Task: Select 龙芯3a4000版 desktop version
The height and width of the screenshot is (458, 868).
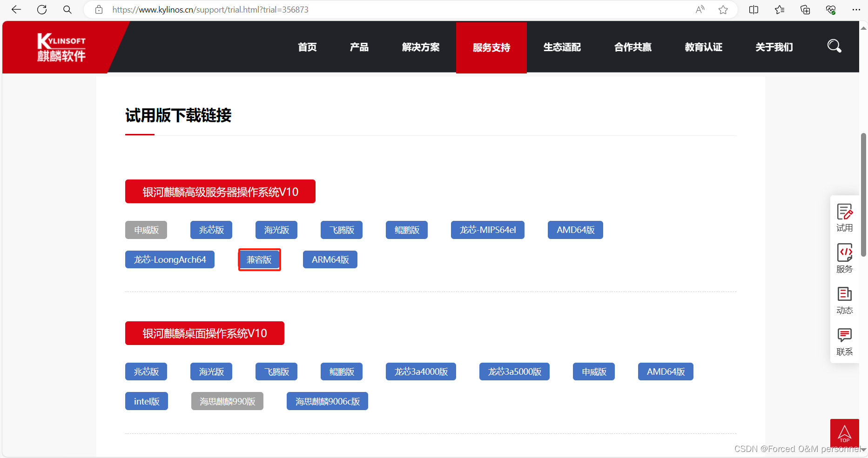Action: (x=421, y=372)
